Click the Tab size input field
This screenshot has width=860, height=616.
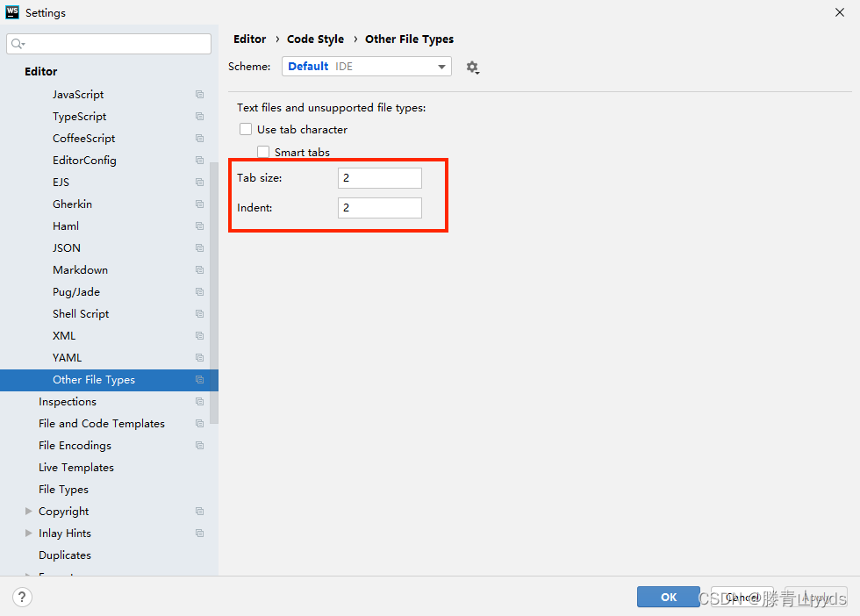click(379, 177)
